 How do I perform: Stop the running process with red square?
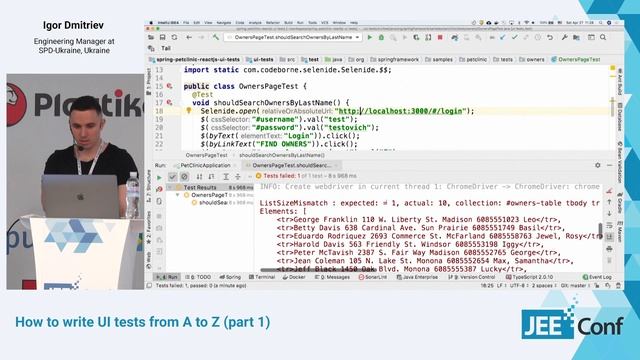click(x=440, y=38)
